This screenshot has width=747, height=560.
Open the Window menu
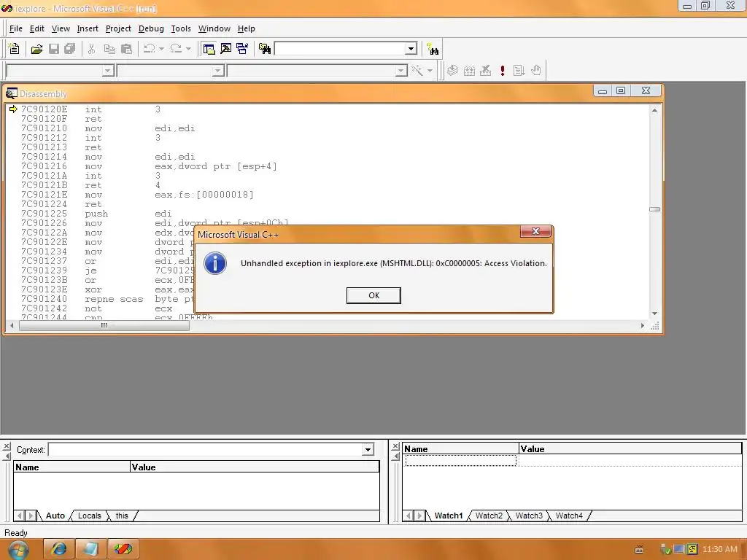(x=214, y=28)
